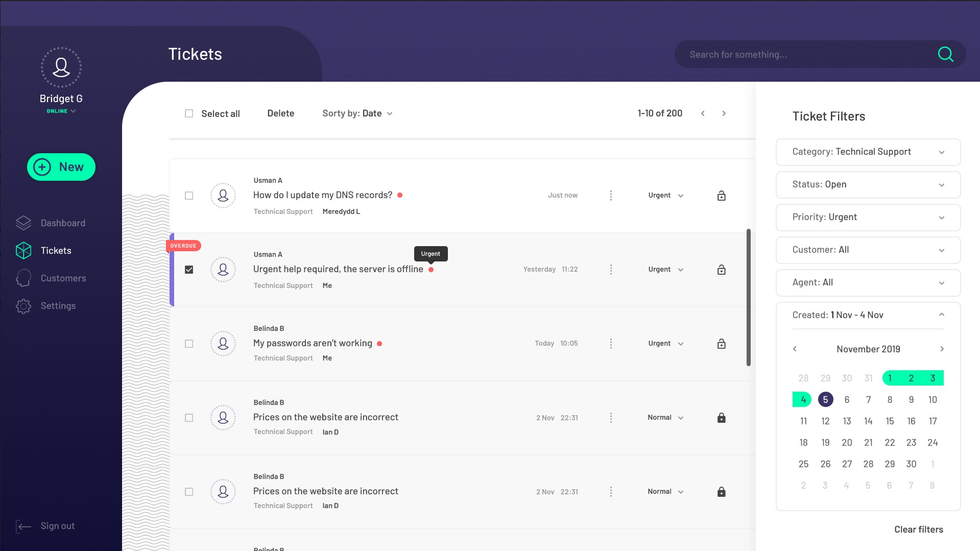Select the Tickets sidebar icon
The height and width of the screenshot is (551, 980).
point(23,250)
